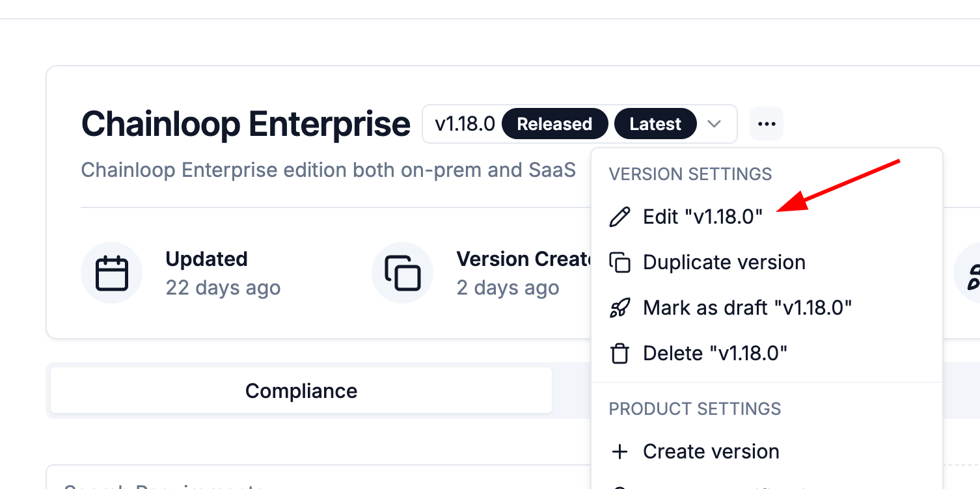
Task: Choose Edit "v1.18.0" from the menu
Action: click(x=702, y=217)
